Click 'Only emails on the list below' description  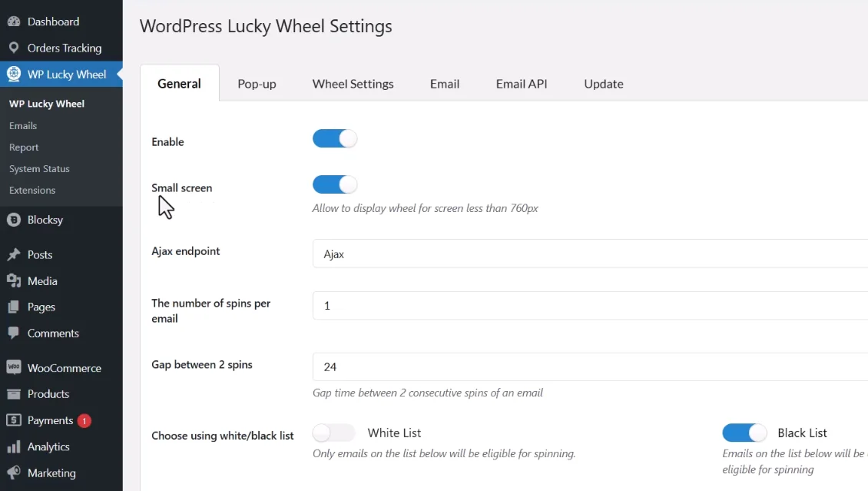(444, 453)
